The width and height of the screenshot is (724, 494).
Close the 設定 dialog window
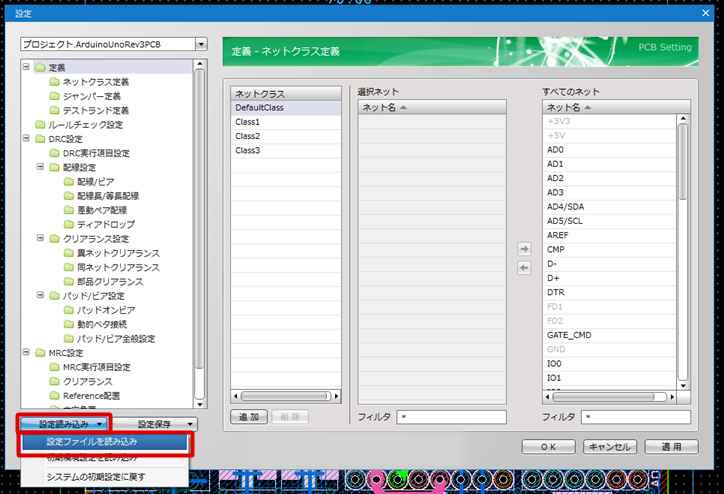705,13
